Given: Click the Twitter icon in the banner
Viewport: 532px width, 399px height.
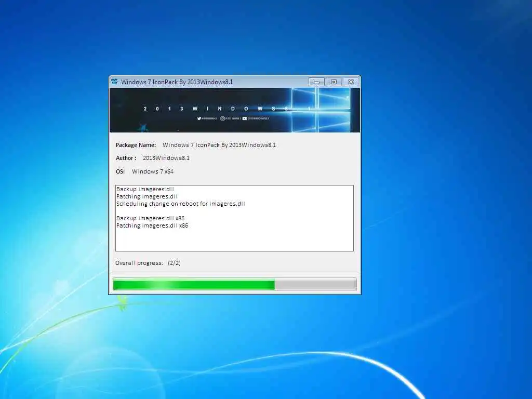Looking at the screenshot, I should point(199,118).
